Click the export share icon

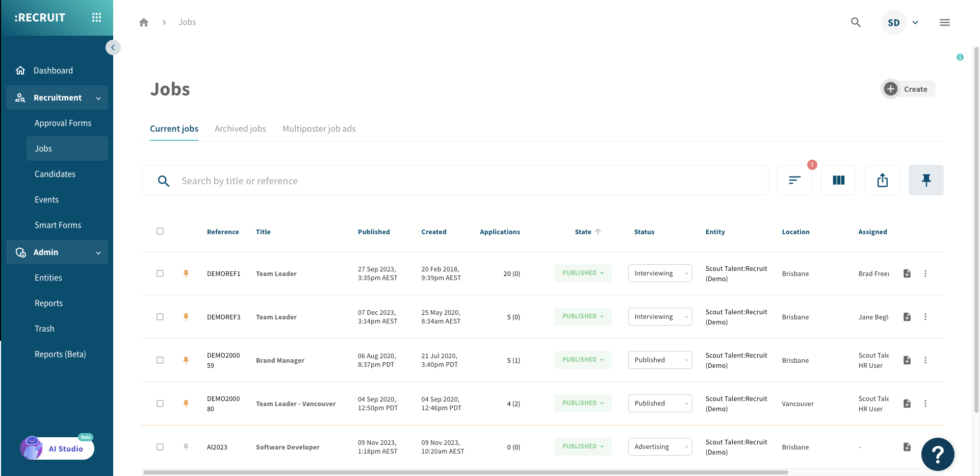pos(882,180)
